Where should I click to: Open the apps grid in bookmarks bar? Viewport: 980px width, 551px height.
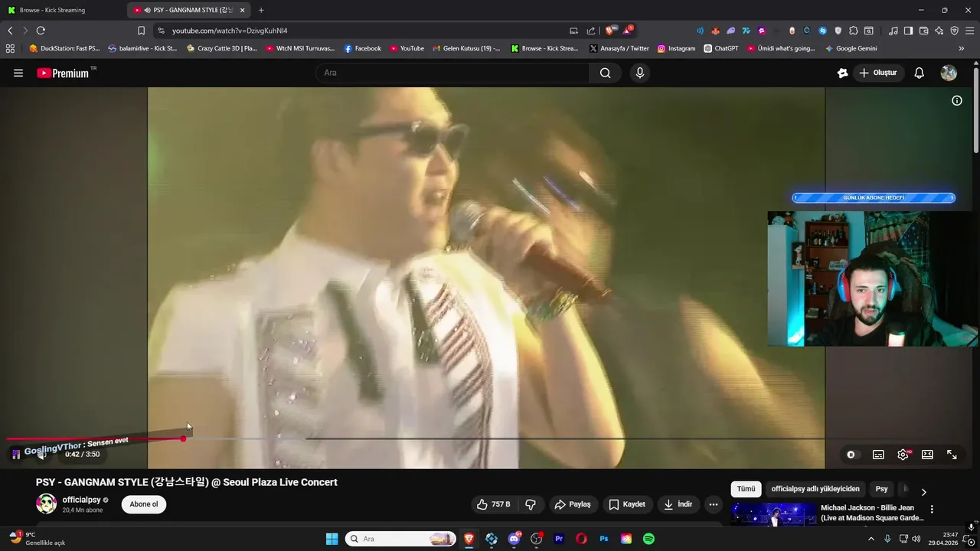(x=10, y=48)
